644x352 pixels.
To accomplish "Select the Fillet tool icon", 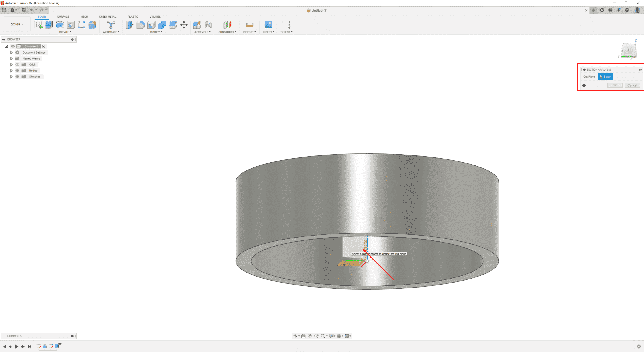I will [x=140, y=24].
